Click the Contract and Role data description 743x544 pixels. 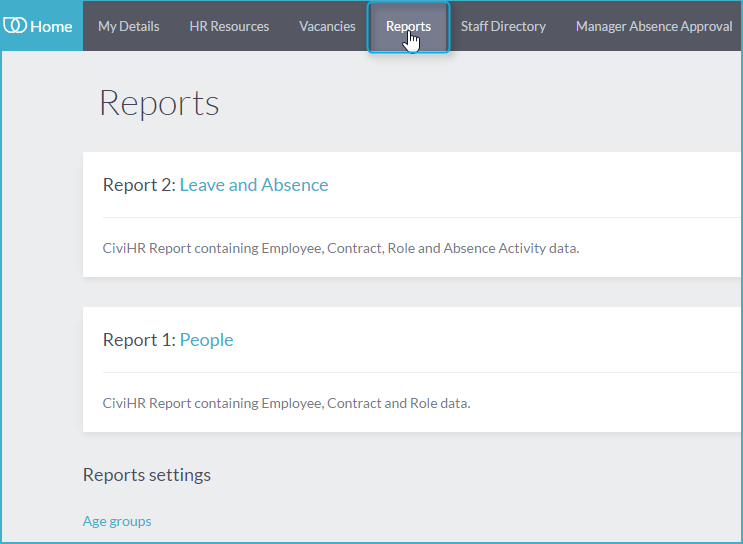286,403
